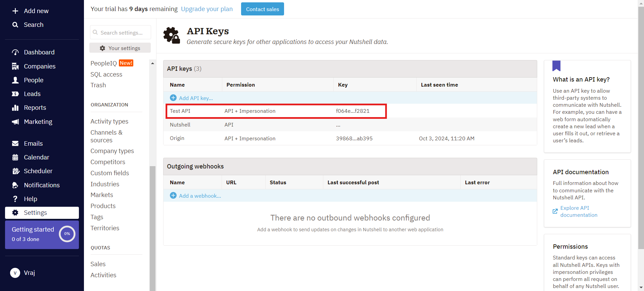Click the Add new plus icon
Viewport: 644px width, 291px height.
[x=15, y=11]
